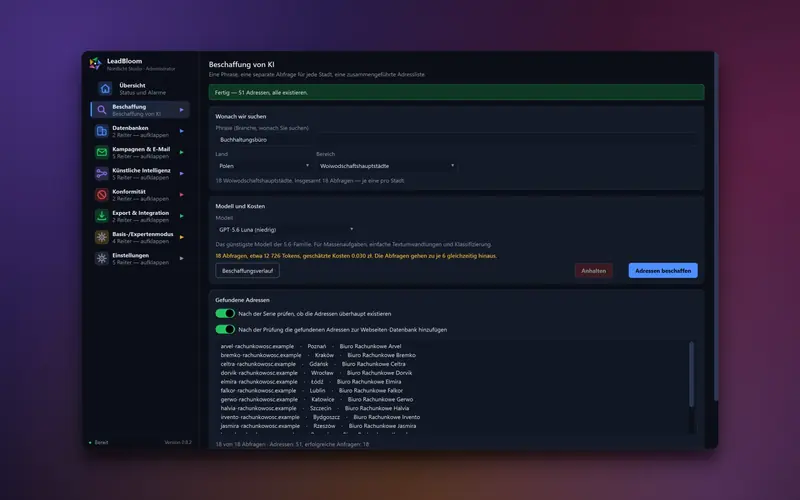Image resolution: width=800 pixels, height=500 pixels.
Task: Click the LeadBloom star logo
Action: pyautogui.click(x=95, y=63)
